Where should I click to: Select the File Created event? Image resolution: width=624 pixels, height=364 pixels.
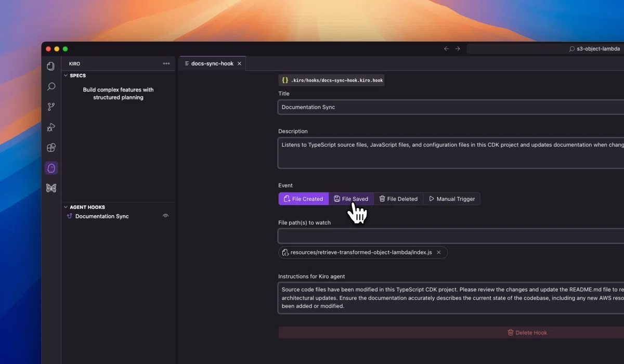303,199
